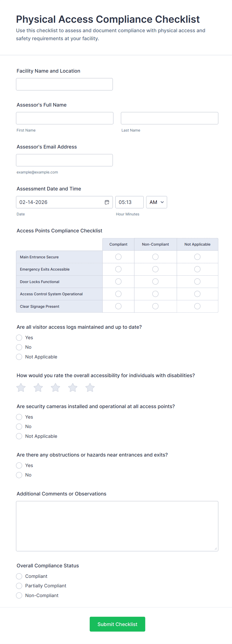The width and height of the screenshot is (232, 644).
Task: Mark Emergency Exits Accessible as Non-Compliant
Action: 155,269
